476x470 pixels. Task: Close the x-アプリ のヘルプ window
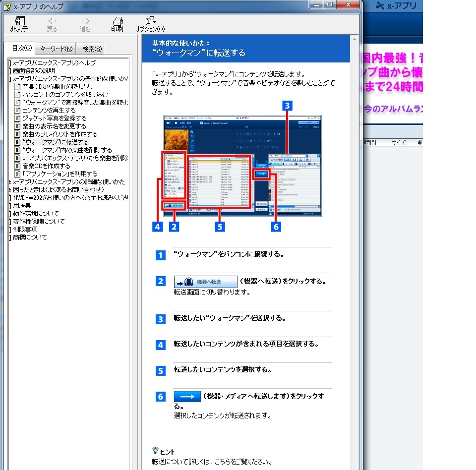pos(348,5)
